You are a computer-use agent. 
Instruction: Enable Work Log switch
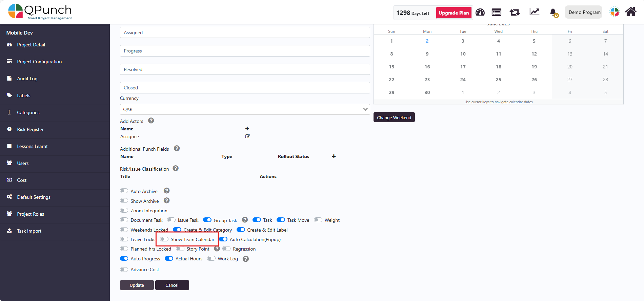pos(211,258)
